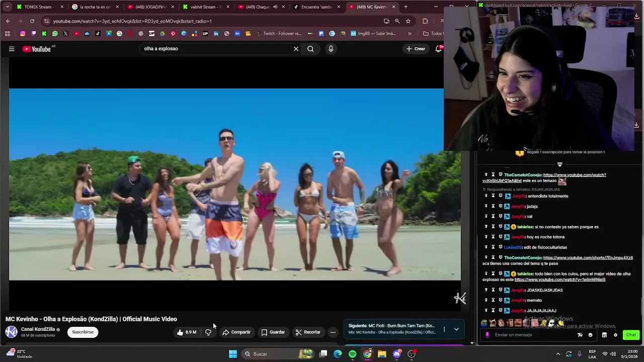The width and height of the screenshot is (644, 362).
Task: Dislike the video with thumbs down
Action: [x=208, y=332]
